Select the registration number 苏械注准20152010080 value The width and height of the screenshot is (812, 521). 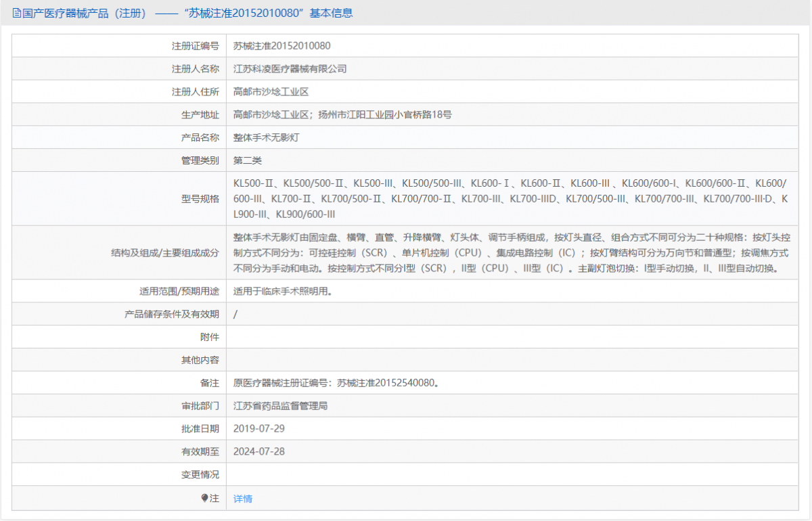pyautogui.click(x=282, y=46)
